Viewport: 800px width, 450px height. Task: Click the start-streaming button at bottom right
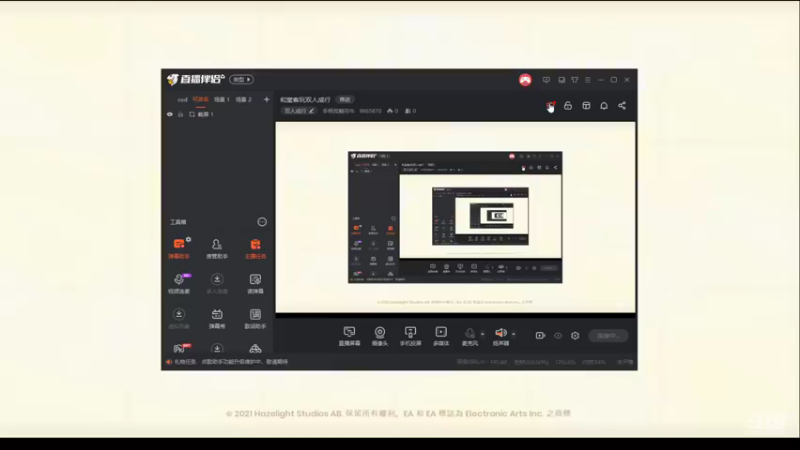coord(608,336)
